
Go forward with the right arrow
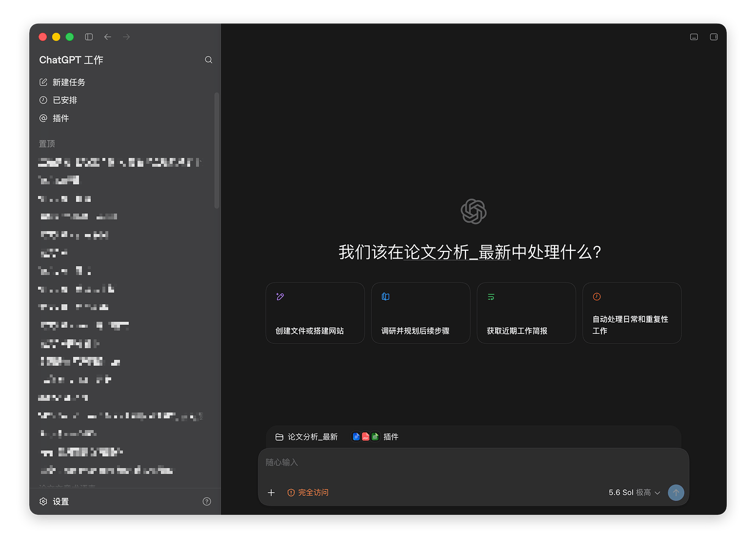pyautogui.click(x=127, y=37)
